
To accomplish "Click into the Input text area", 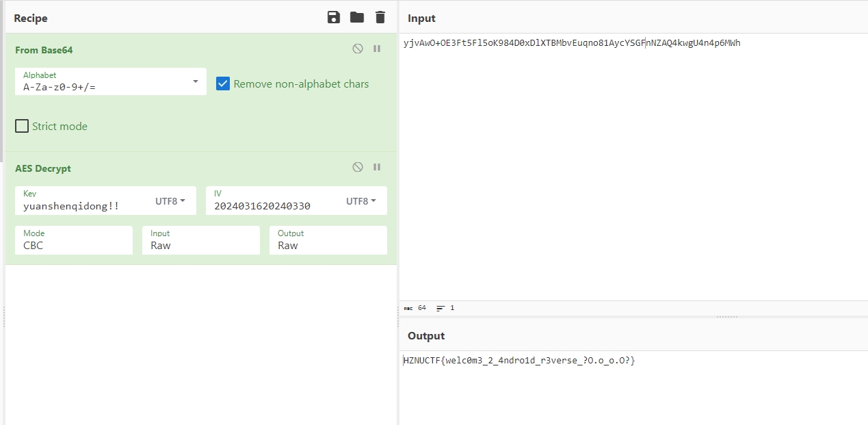I will (x=633, y=171).
